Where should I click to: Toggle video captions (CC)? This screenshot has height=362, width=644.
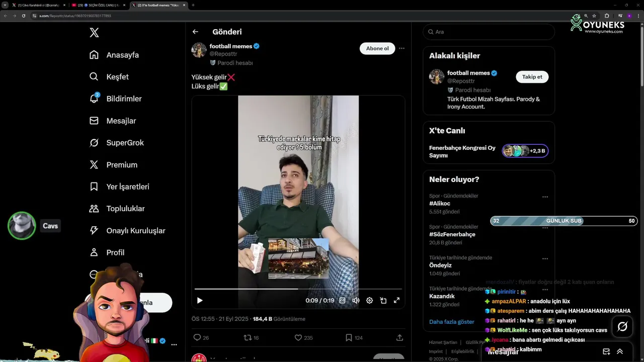point(342,300)
